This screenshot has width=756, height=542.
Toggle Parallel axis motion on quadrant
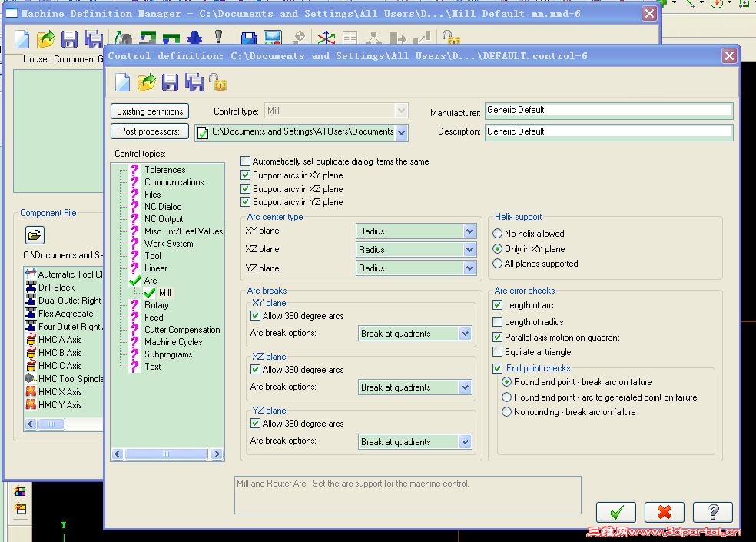tap(498, 337)
